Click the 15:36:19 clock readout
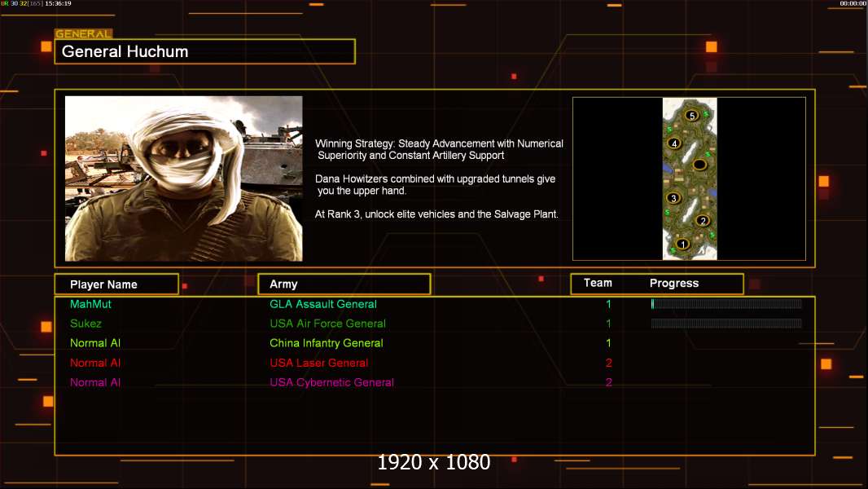 (x=58, y=3)
